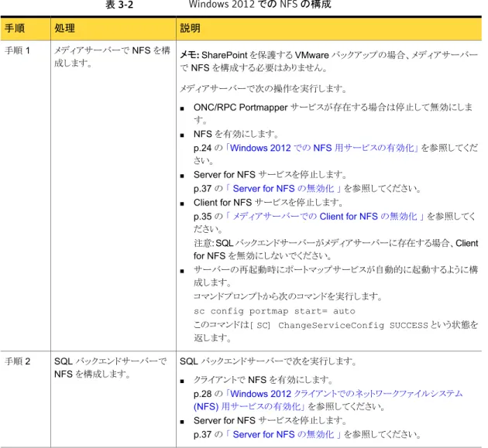Click page reference 'p.24 の'
488x448 pixels.
208,148
